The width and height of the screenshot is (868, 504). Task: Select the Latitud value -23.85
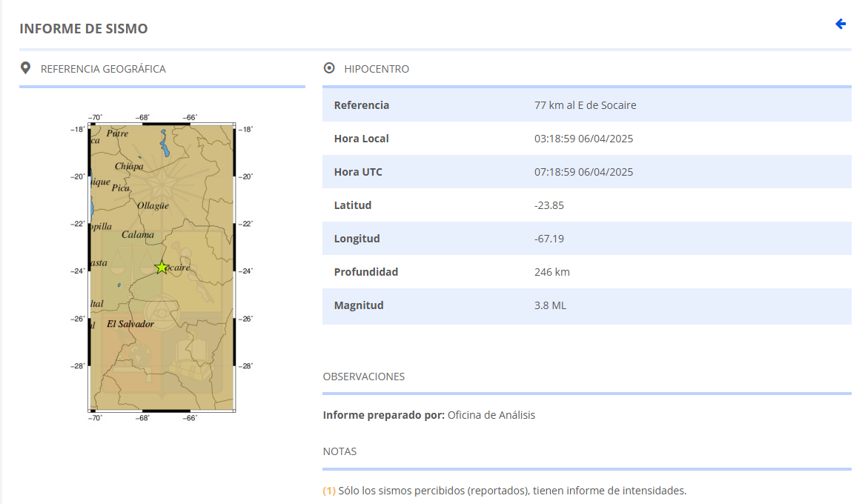(549, 205)
